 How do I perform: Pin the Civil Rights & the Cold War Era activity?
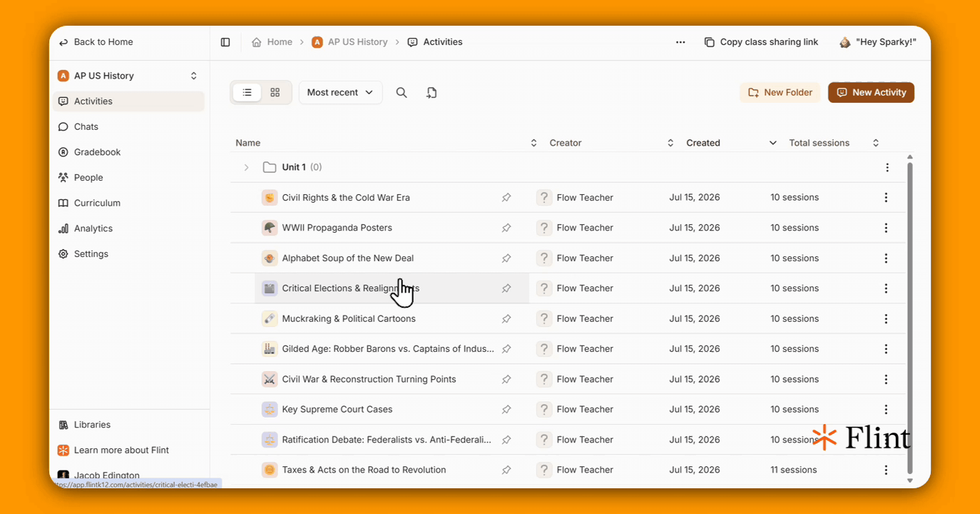(x=506, y=198)
